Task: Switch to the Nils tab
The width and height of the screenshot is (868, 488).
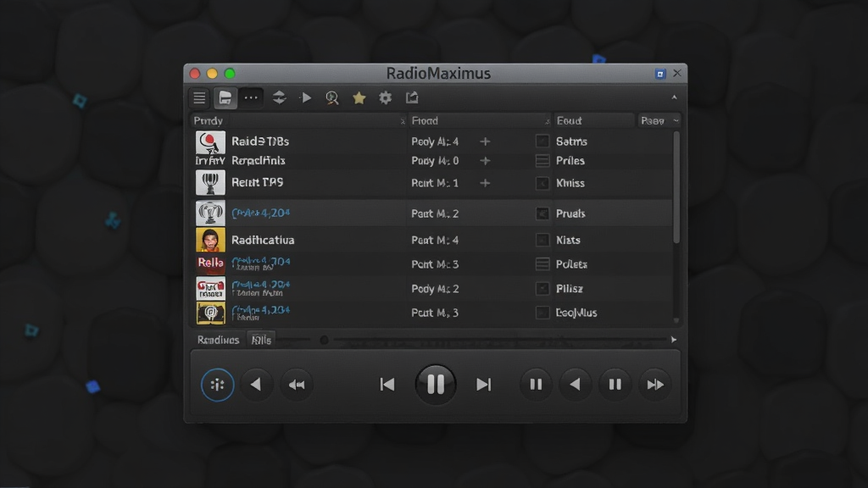Action: [x=261, y=340]
